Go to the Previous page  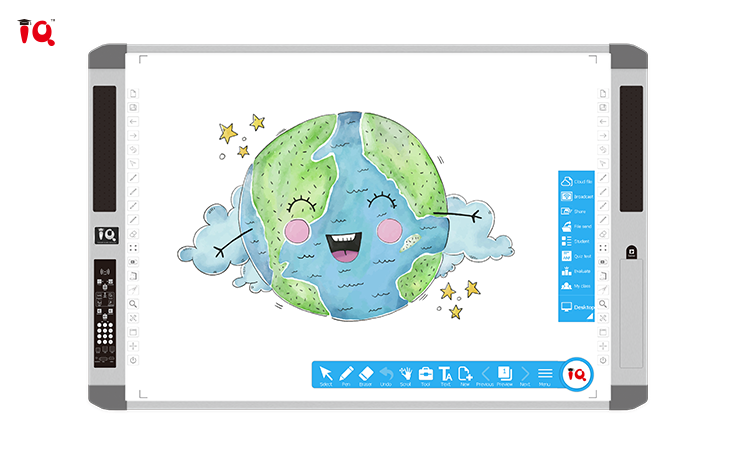485,374
